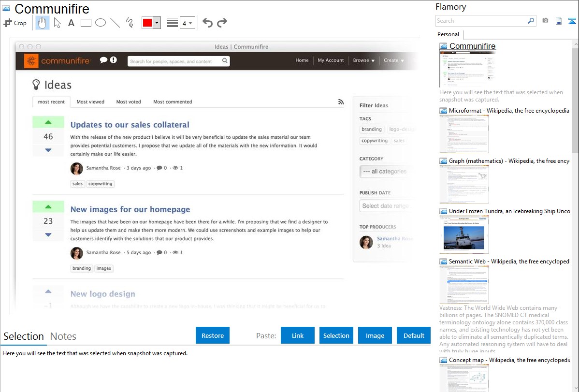Open the Semantic Web snapshot thumbnail
The height and width of the screenshot is (392, 579).
pos(464,284)
